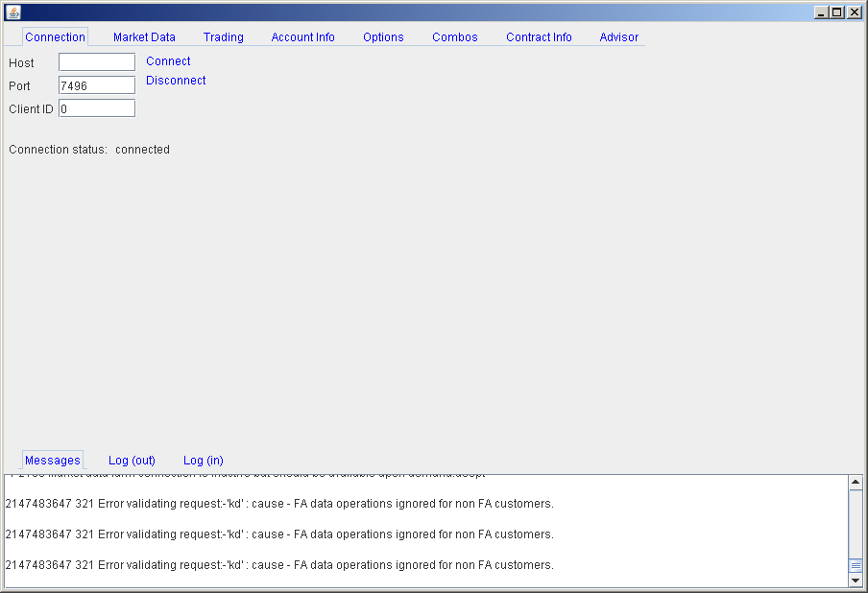Open the Advisor tab
868x593 pixels.
(619, 37)
